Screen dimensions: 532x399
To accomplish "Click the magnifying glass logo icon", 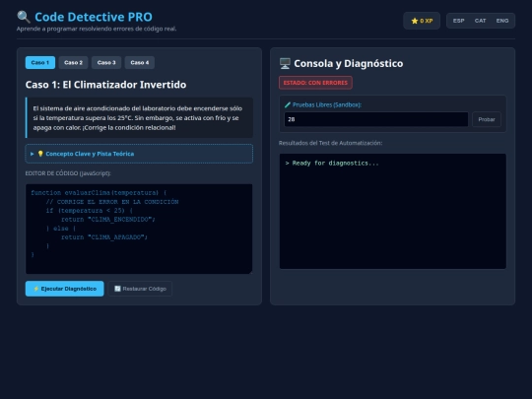I will tap(24, 17).
